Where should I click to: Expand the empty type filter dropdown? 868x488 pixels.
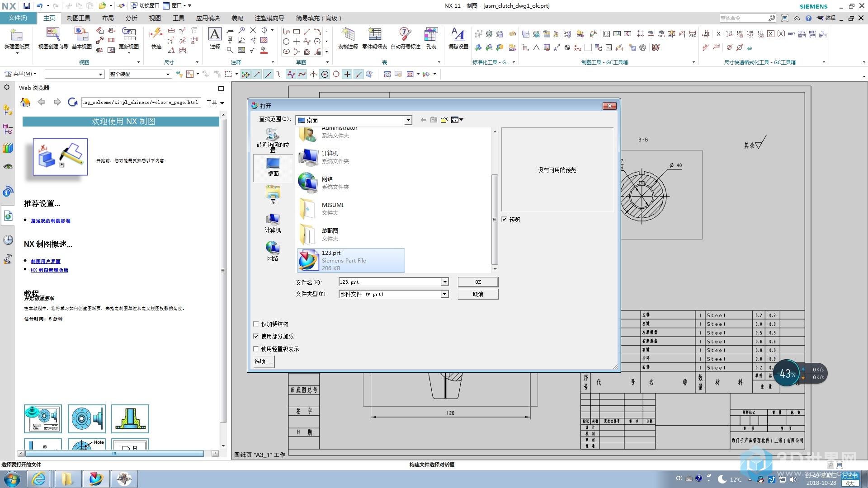(100, 74)
